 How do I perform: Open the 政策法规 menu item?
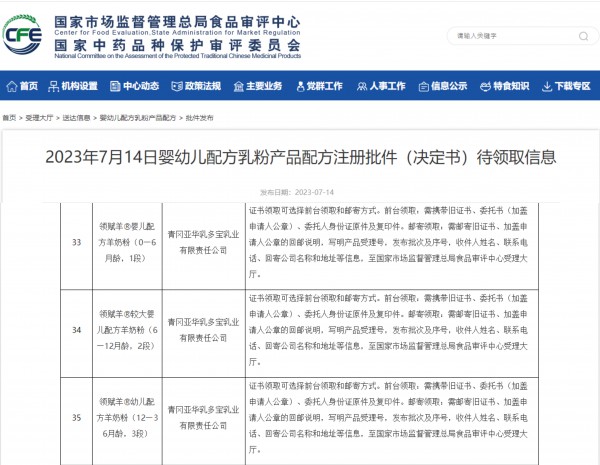[203, 86]
